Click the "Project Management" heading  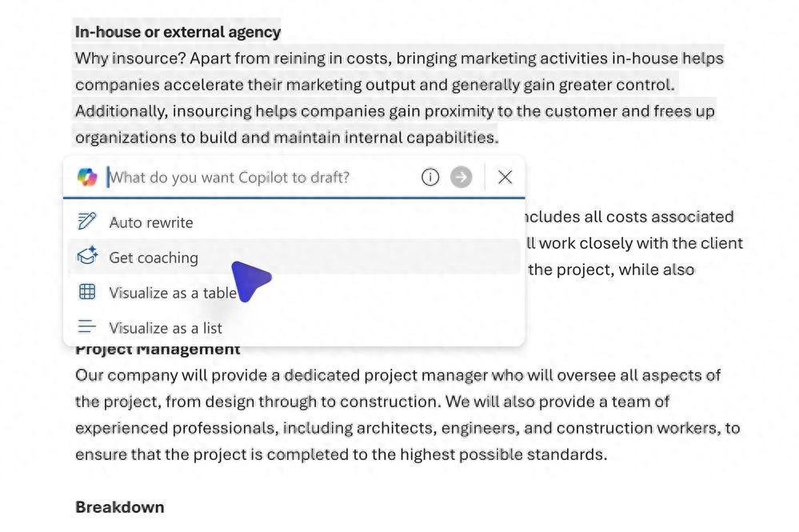tap(158, 350)
